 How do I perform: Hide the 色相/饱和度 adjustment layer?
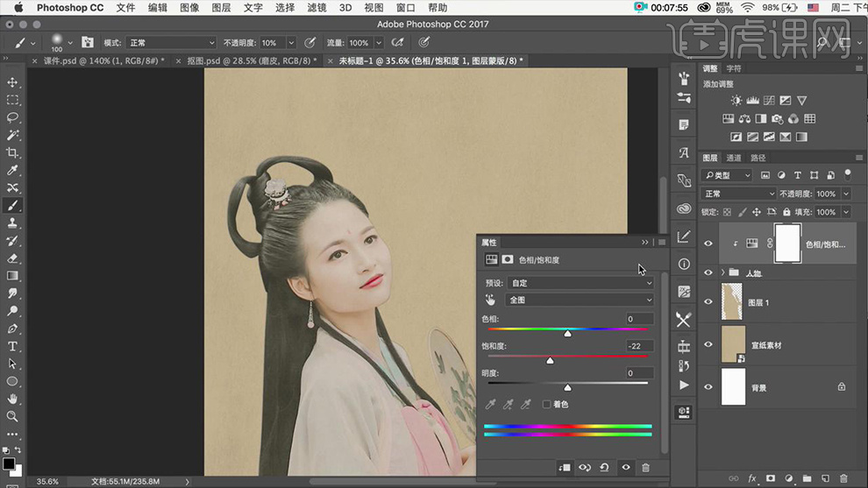pyautogui.click(x=708, y=244)
